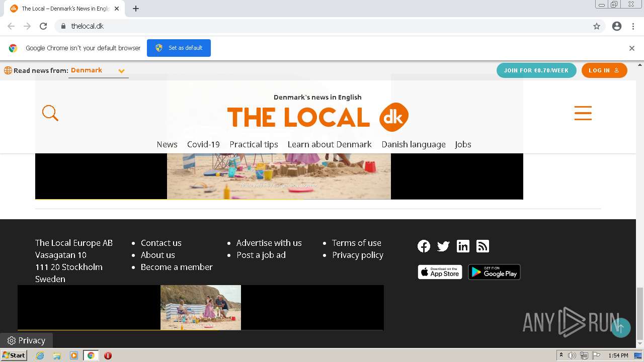Viewport: 644px width, 362px height.
Task: Open Learn about Denmark section
Action: point(330,144)
